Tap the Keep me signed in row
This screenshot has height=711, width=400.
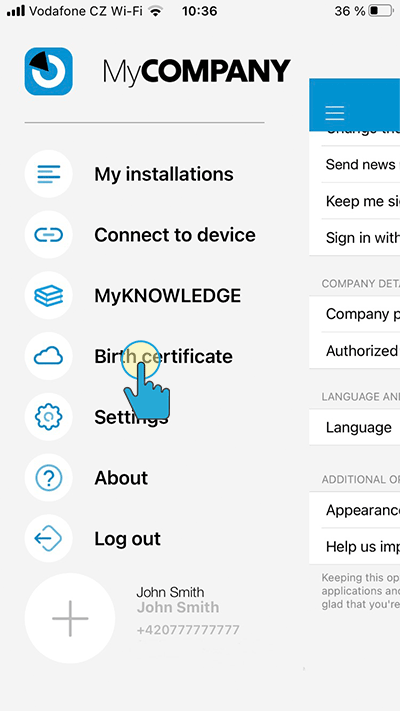point(355,201)
